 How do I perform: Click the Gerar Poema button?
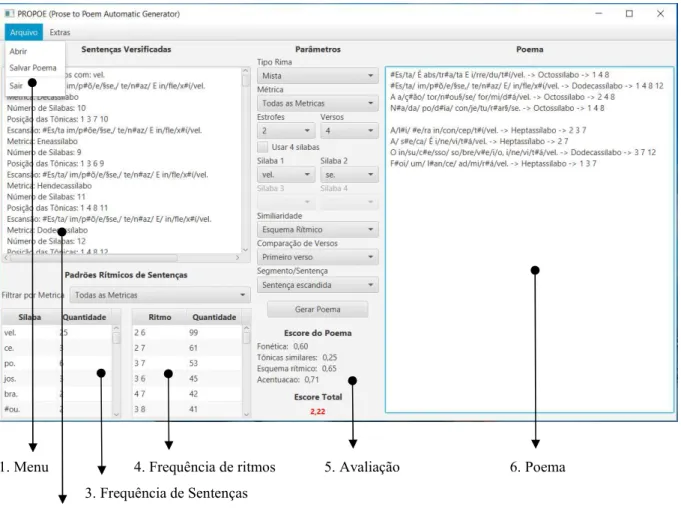[x=317, y=309]
